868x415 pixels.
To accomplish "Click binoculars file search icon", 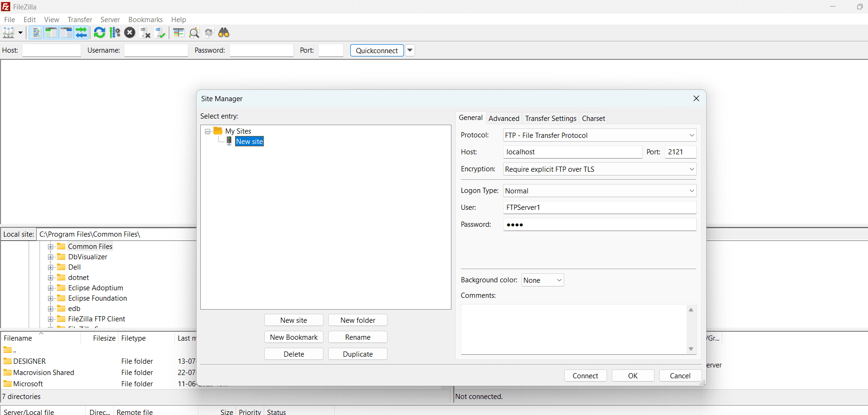I will 224,32.
